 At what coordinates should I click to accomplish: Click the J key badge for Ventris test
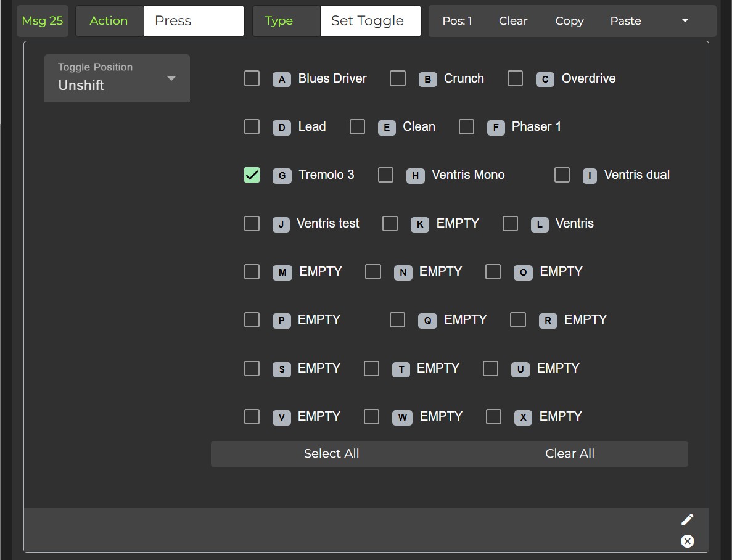click(x=281, y=224)
